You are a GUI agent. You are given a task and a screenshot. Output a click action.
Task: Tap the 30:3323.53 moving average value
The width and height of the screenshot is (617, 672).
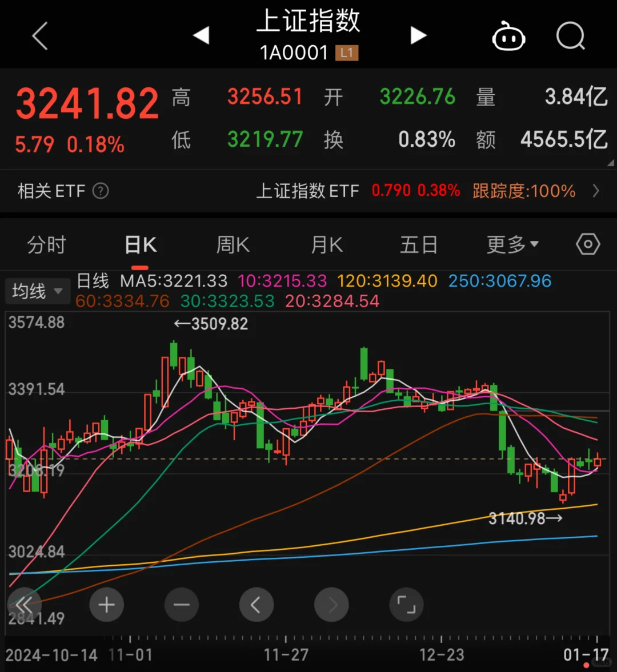[x=227, y=301]
